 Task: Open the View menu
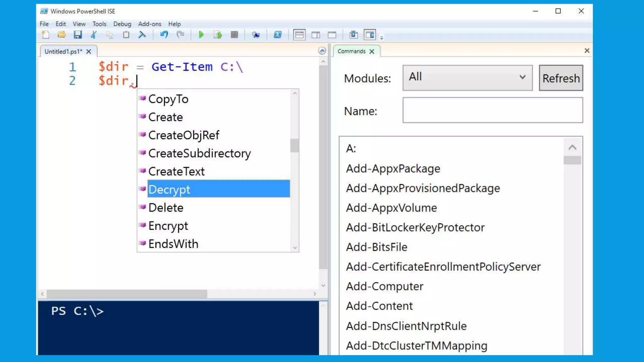79,24
